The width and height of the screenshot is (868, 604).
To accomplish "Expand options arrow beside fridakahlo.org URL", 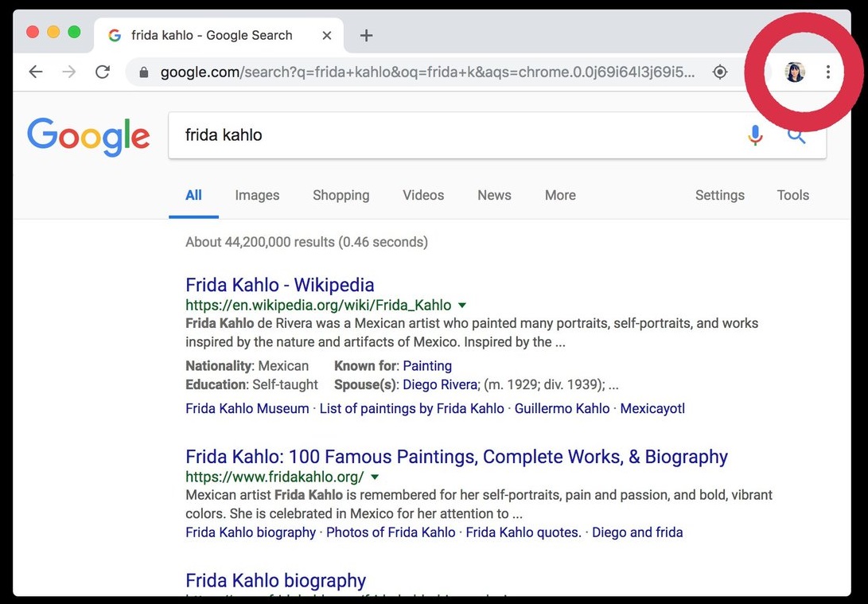I will (375, 477).
